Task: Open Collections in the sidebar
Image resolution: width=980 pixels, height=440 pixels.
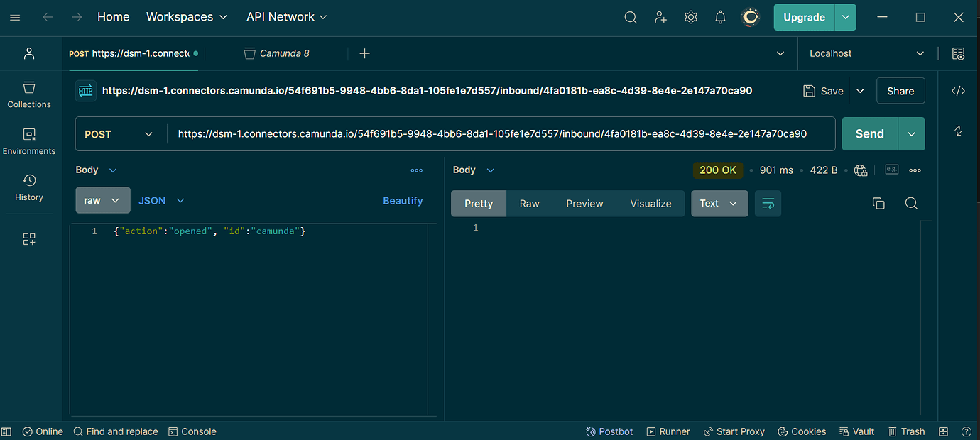Action: [x=29, y=94]
